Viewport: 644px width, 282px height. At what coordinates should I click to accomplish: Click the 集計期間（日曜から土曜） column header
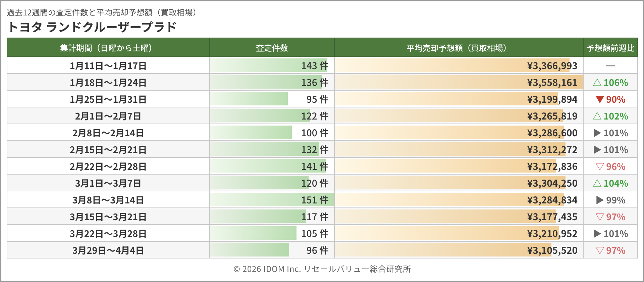(108, 48)
